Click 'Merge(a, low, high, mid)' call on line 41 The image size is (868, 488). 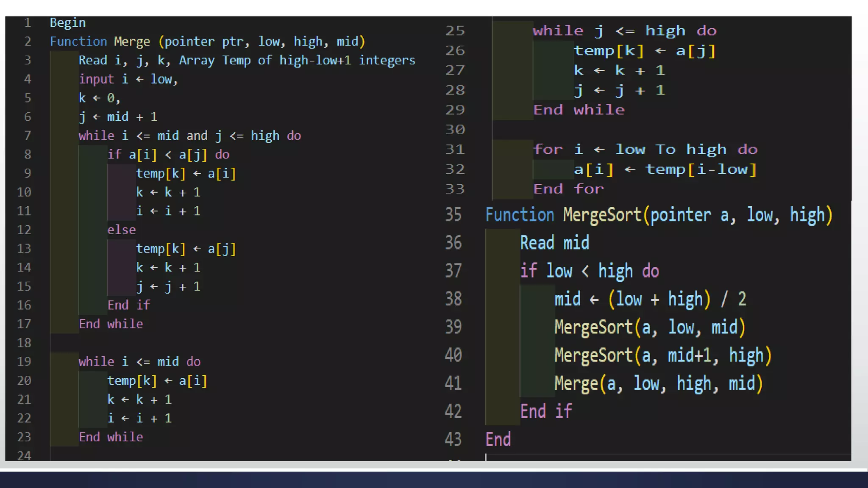tap(659, 384)
